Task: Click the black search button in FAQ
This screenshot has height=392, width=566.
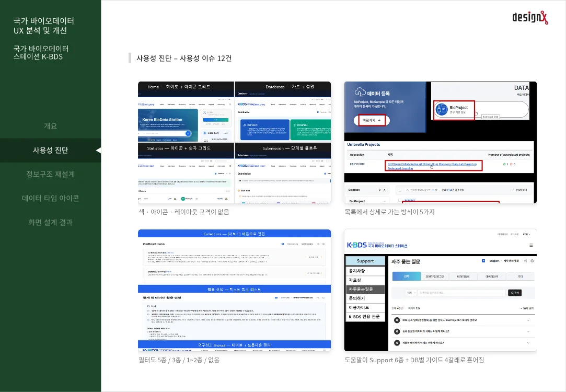Action: pyautogui.click(x=514, y=293)
